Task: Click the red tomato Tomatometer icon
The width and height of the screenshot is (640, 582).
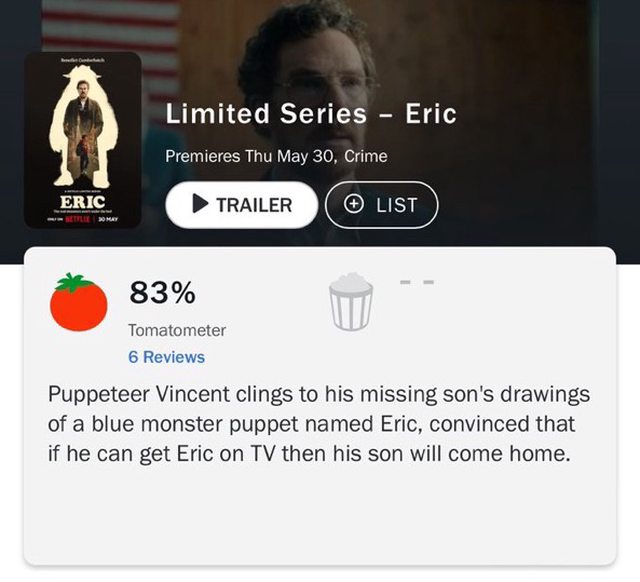Action: 78,302
